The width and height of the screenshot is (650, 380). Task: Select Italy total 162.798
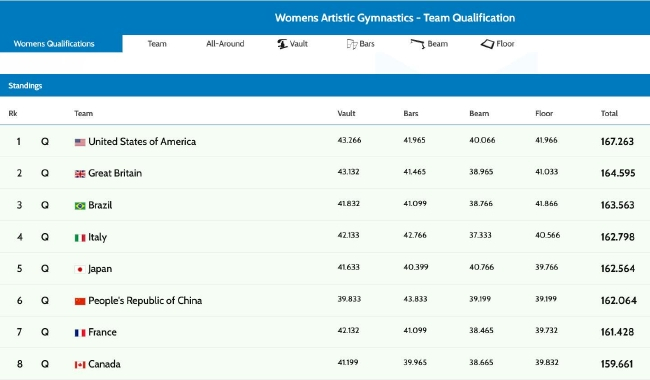[618, 237]
